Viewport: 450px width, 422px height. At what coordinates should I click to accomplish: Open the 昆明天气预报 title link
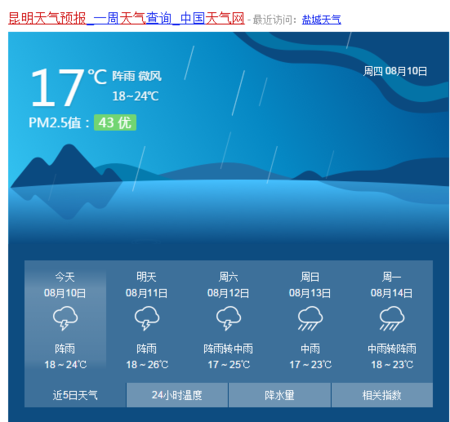(x=126, y=18)
